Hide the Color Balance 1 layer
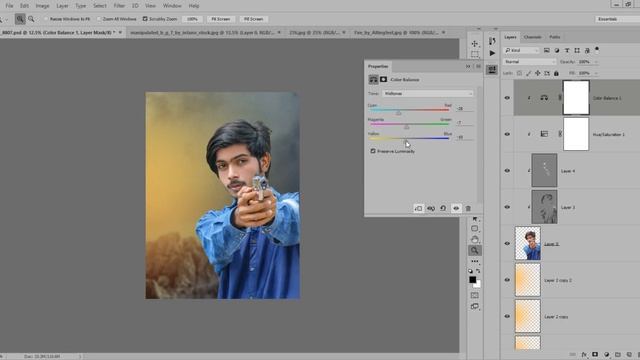Screen dimensions: 640x360 tap(507, 98)
